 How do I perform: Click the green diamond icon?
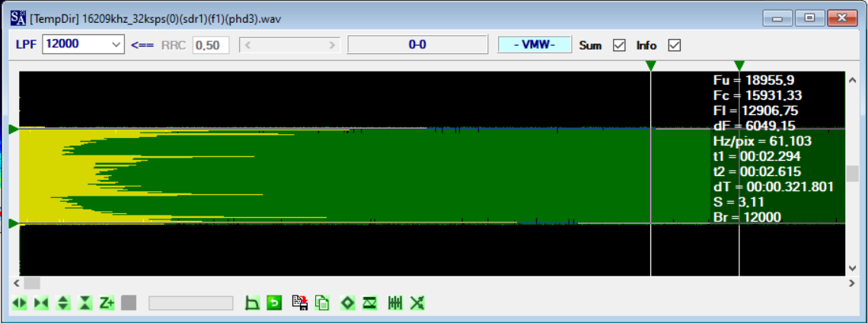point(347,303)
